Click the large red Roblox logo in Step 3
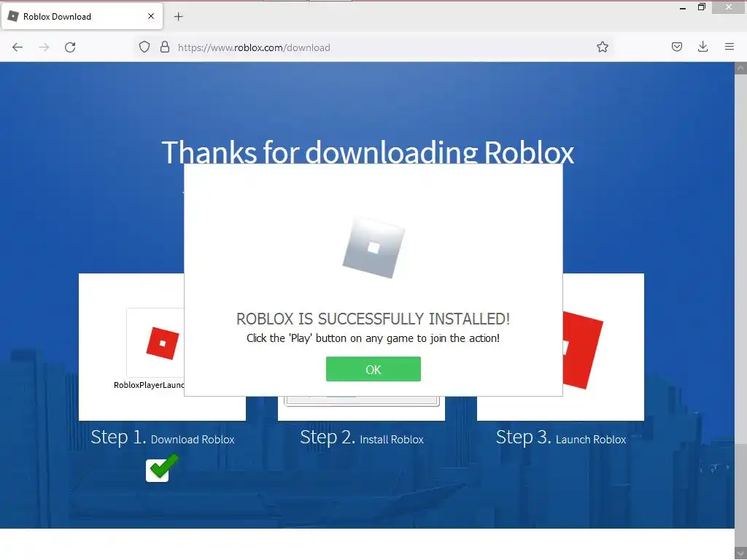Screen dimensions: 747x560 point(583,350)
